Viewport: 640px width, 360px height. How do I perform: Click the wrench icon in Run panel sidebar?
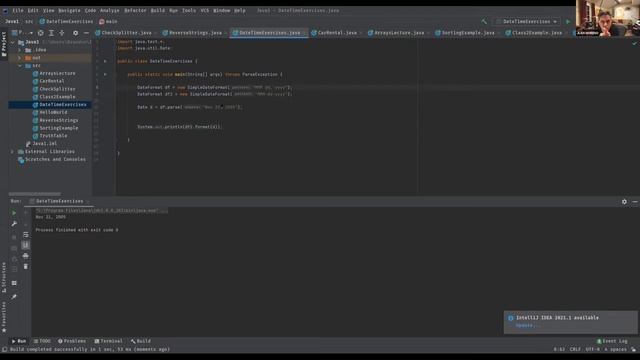14,224
